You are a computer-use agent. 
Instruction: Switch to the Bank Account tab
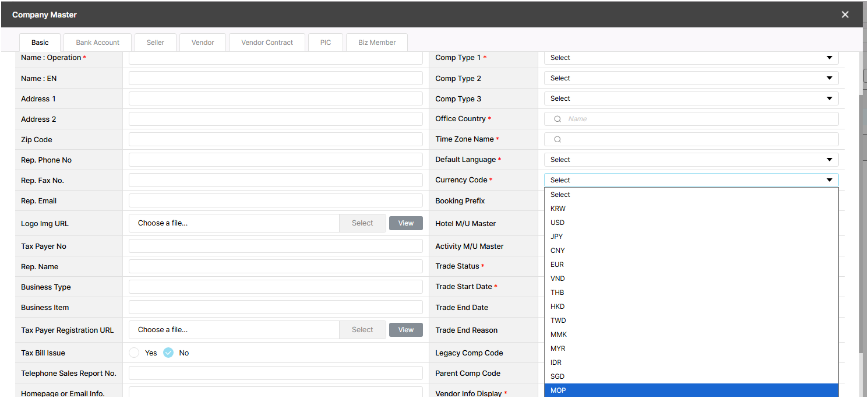97,43
